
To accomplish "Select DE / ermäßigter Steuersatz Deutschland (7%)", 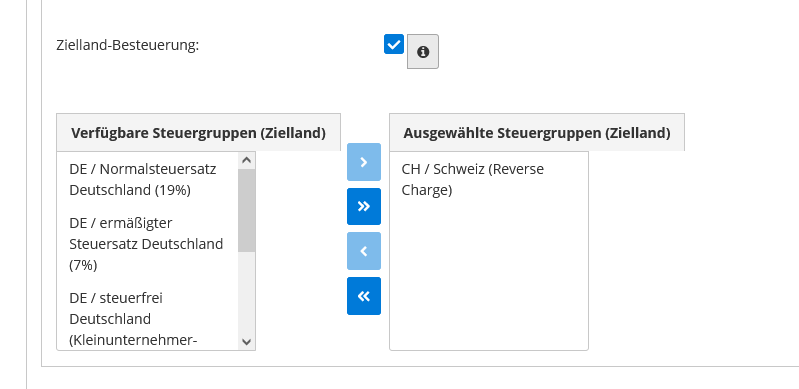I will (148, 244).
